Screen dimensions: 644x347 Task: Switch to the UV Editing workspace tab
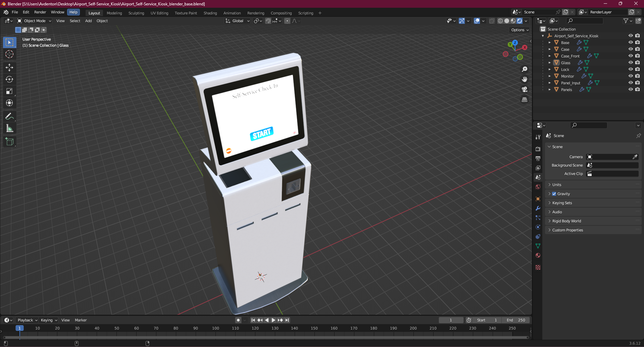point(159,13)
